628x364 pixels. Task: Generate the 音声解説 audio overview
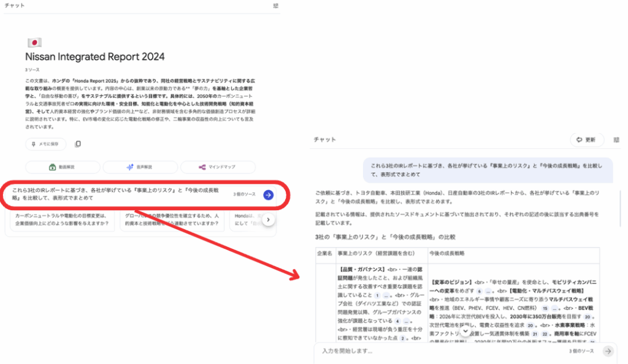(140, 167)
